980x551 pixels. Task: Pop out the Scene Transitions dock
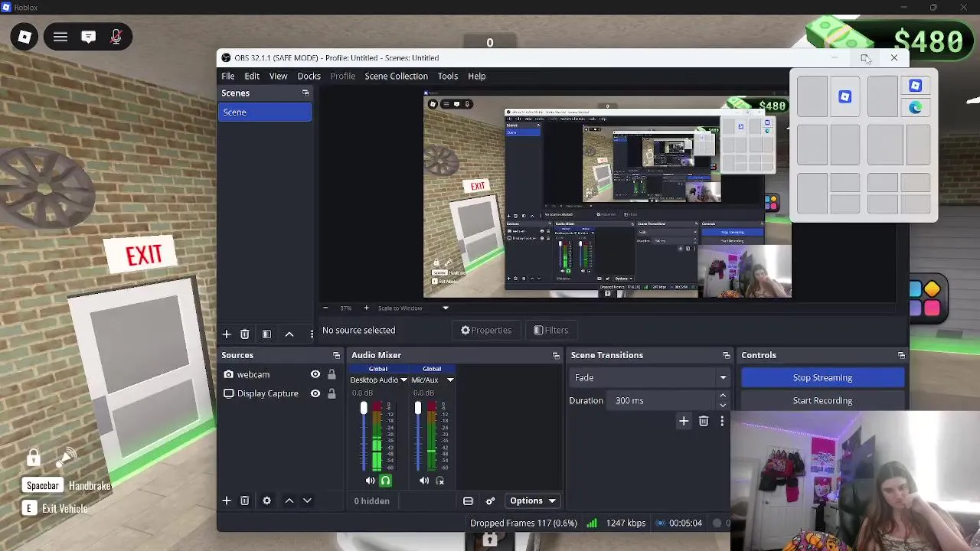[726, 355]
